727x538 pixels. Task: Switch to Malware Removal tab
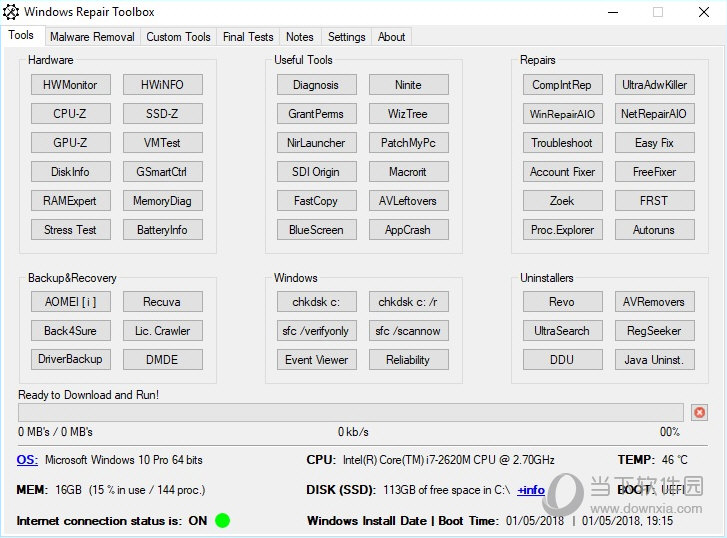pos(92,37)
